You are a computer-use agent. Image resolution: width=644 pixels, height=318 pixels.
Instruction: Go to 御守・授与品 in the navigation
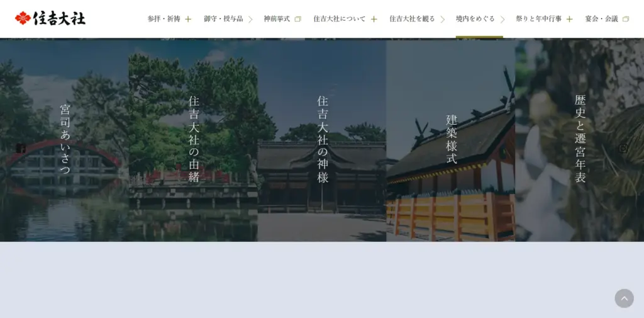point(228,19)
